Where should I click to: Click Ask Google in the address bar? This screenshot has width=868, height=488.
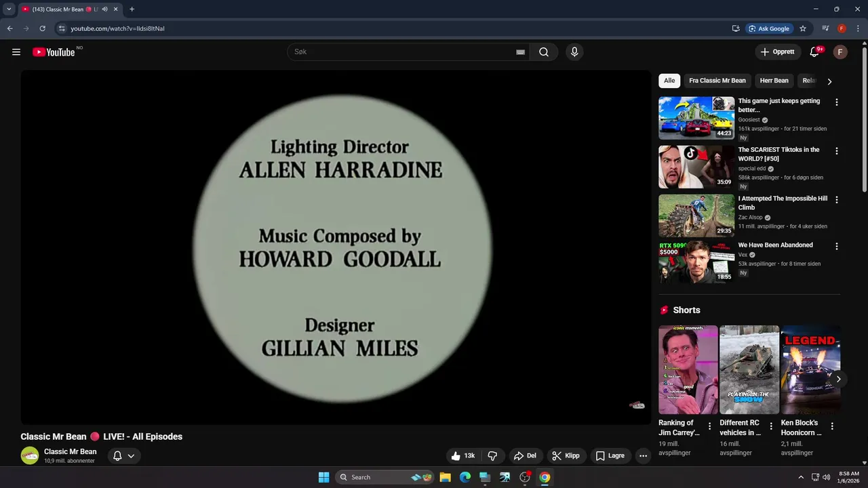[x=769, y=28]
